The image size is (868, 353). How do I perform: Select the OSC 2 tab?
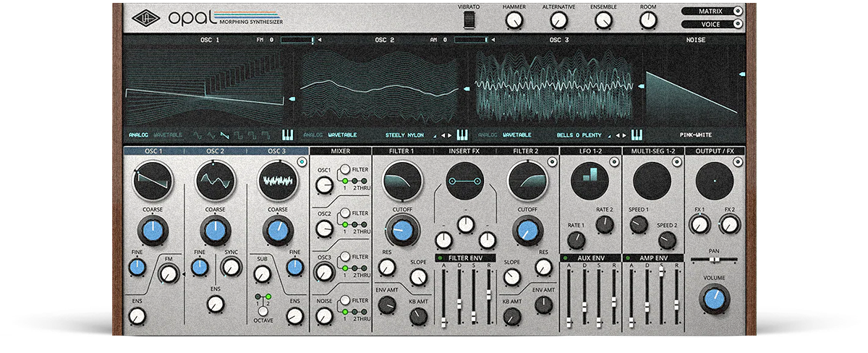pyautogui.click(x=215, y=150)
